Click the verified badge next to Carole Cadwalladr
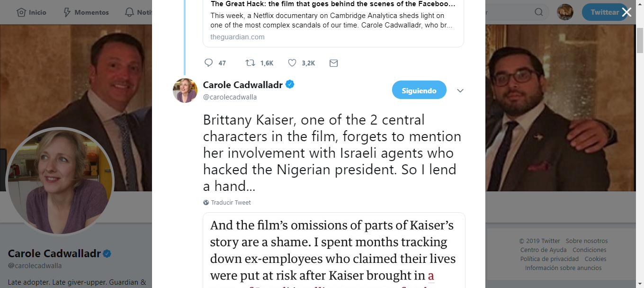 (290, 85)
